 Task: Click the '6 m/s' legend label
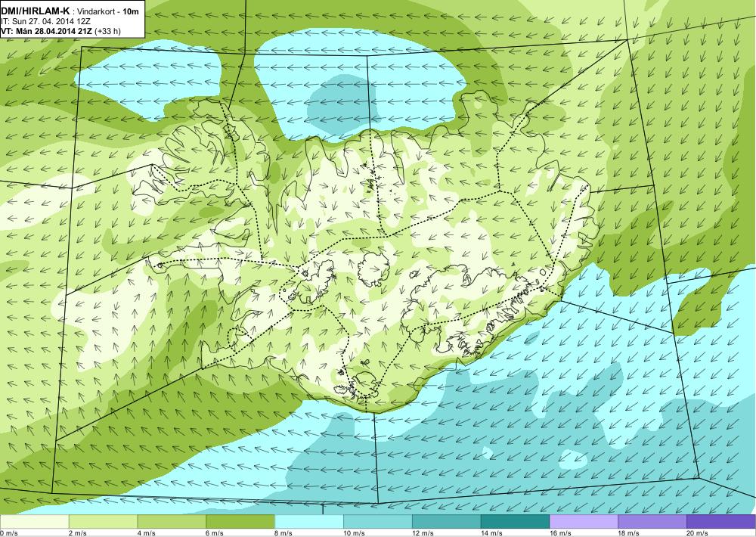click(215, 533)
